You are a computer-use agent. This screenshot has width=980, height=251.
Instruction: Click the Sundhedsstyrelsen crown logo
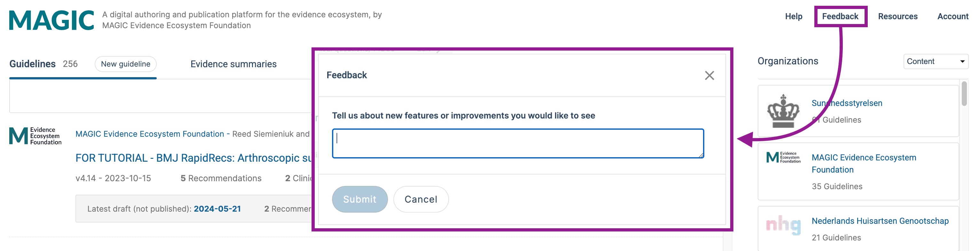[x=783, y=111]
